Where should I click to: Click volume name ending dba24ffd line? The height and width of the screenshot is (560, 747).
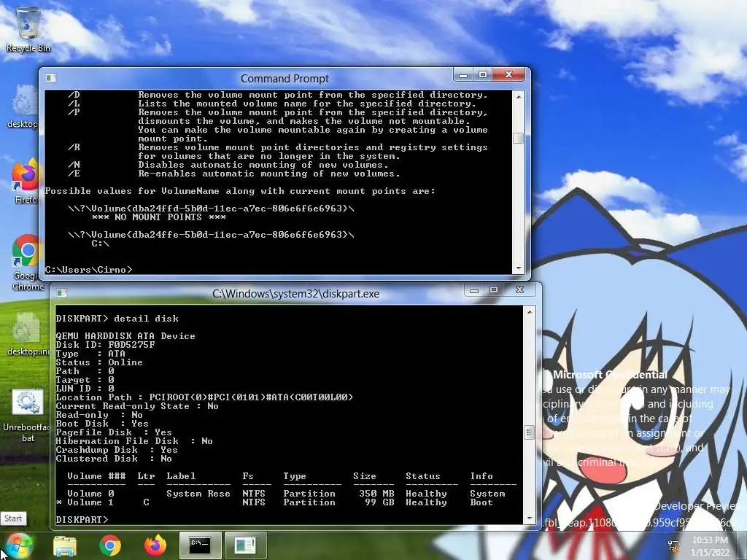[211, 209]
